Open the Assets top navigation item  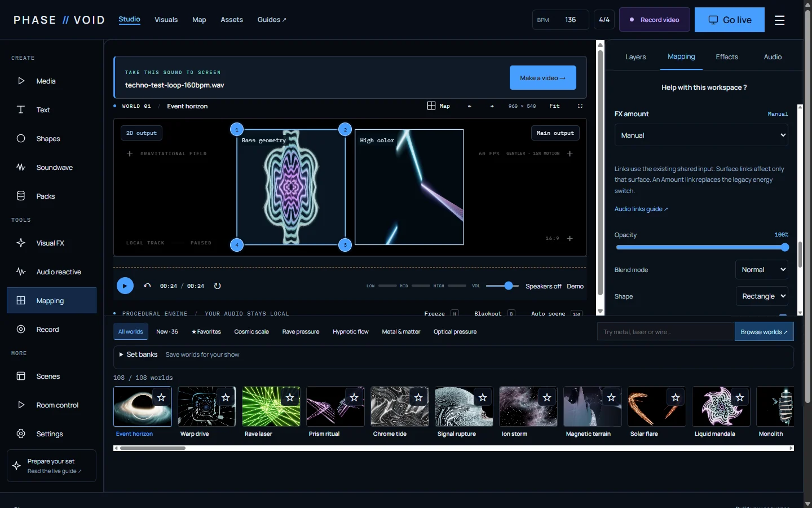coord(232,20)
